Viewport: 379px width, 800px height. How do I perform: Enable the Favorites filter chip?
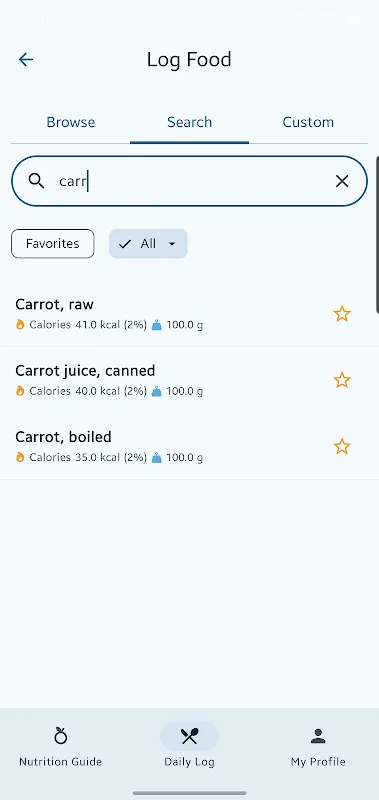[x=53, y=244]
